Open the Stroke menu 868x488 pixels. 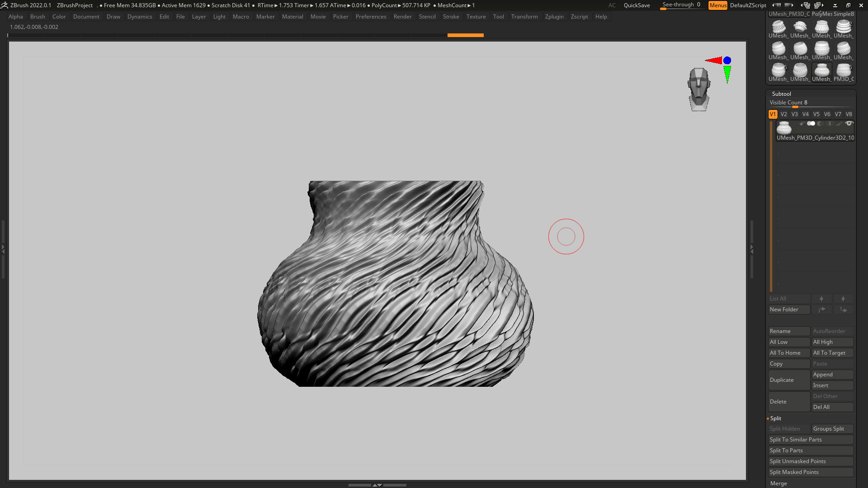coord(451,17)
